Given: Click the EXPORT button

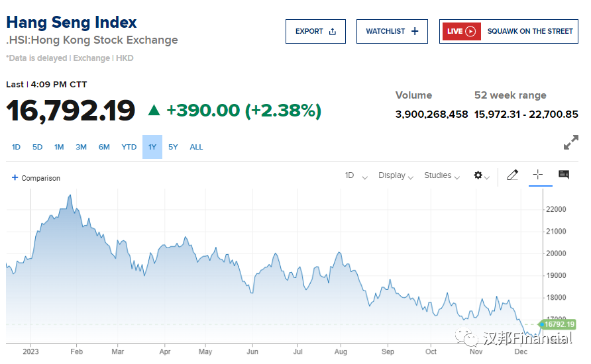Looking at the screenshot, I should [x=315, y=31].
